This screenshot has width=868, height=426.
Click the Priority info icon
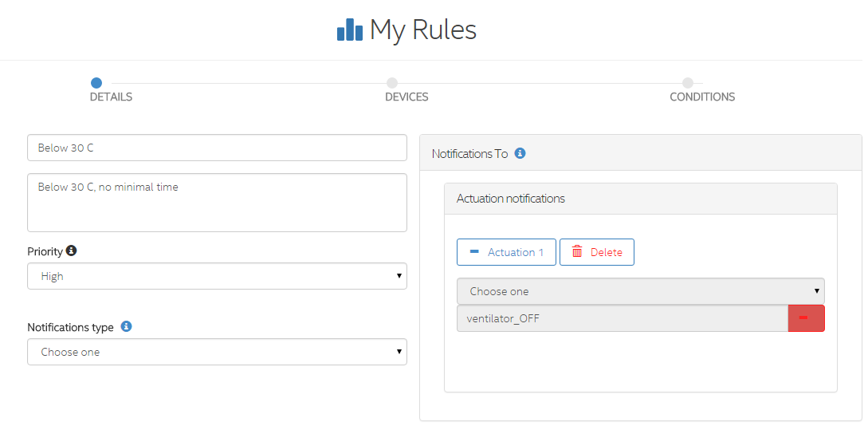(71, 250)
